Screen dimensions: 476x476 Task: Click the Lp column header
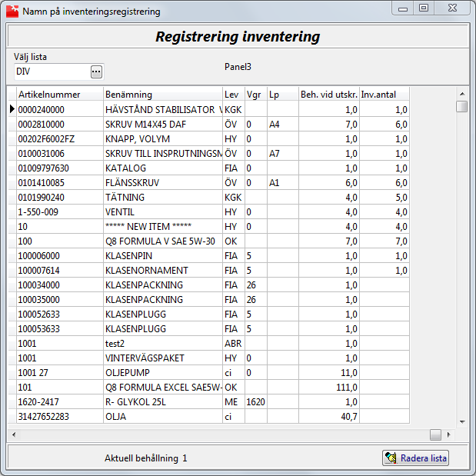283,95
